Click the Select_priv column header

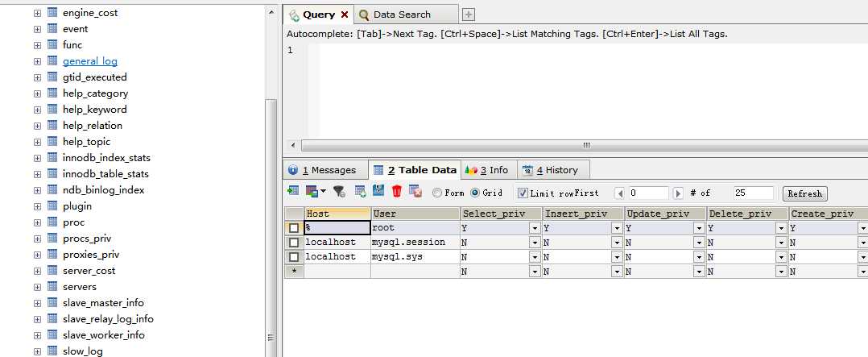[x=501, y=214]
